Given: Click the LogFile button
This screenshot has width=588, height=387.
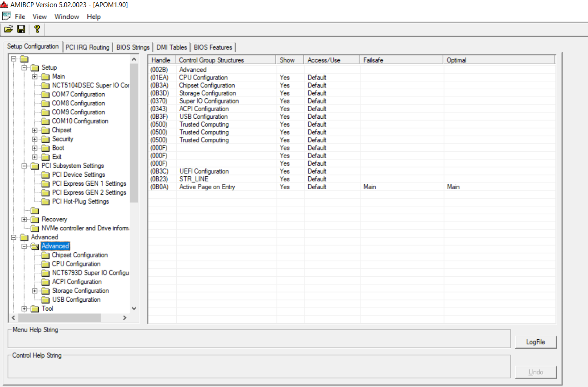Looking at the screenshot, I should (535, 342).
